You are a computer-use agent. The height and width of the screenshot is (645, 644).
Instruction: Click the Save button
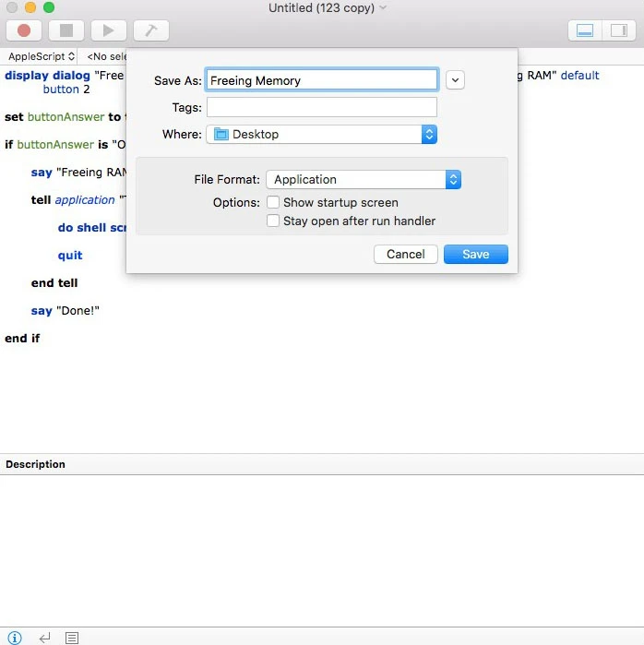click(x=476, y=254)
